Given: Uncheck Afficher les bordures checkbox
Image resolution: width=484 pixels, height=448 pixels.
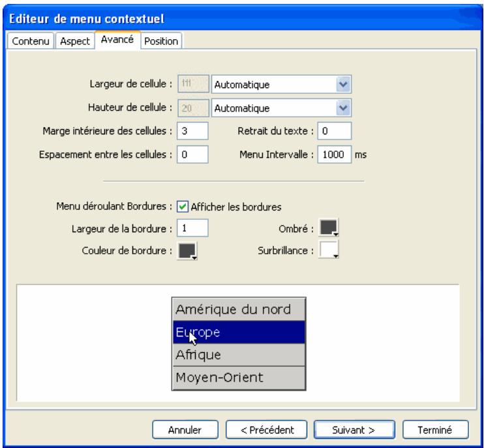Looking at the screenshot, I should pyautogui.click(x=183, y=207).
